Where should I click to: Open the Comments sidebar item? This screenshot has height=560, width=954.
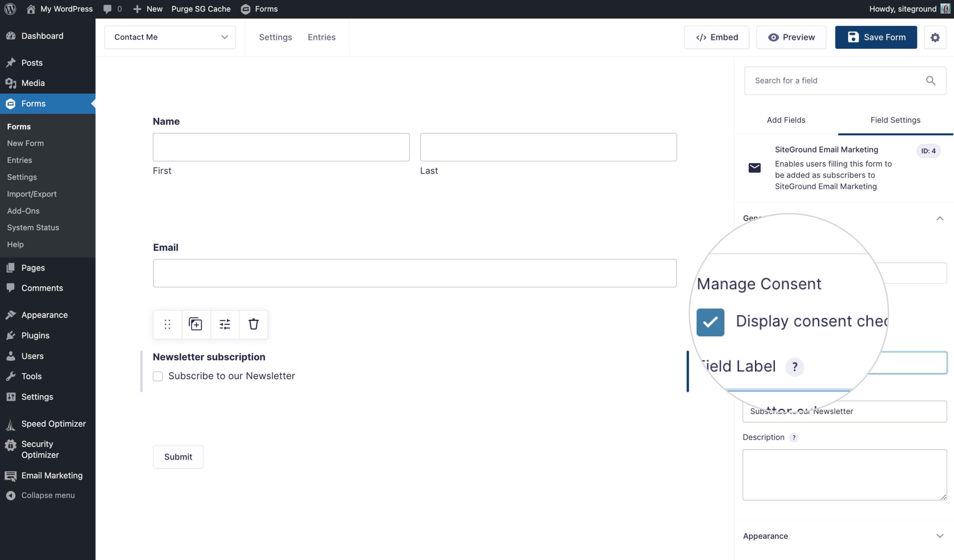pos(48,288)
